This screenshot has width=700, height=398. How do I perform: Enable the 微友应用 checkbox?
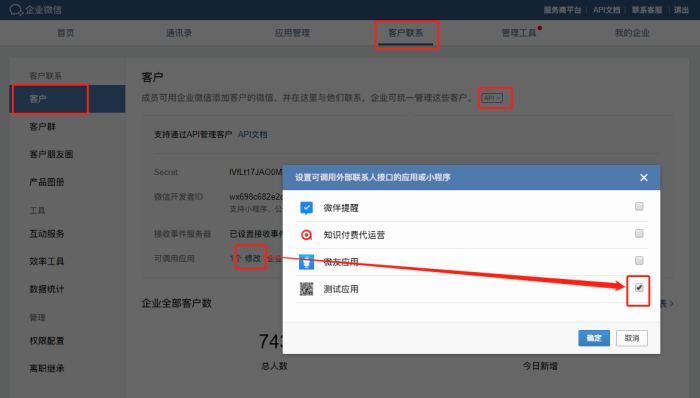(x=639, y=261)
